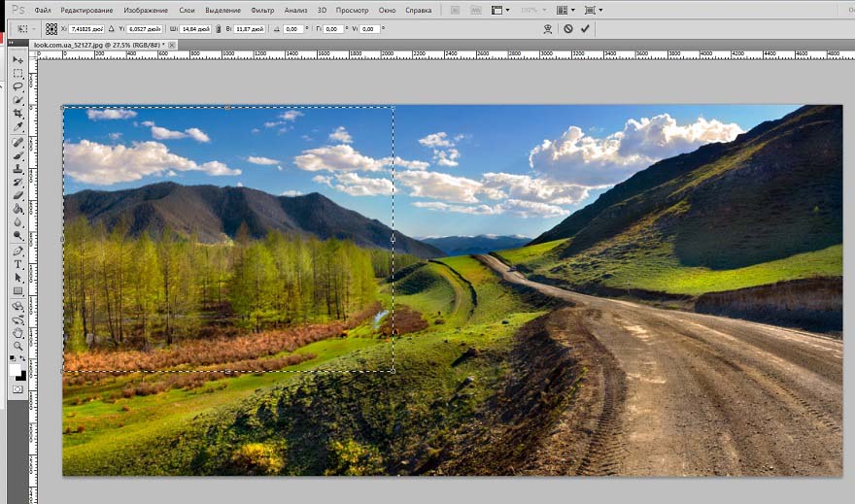This screenshot has width=855, height=504.
Task: Open the Файл menu
Action: [43, 11]
